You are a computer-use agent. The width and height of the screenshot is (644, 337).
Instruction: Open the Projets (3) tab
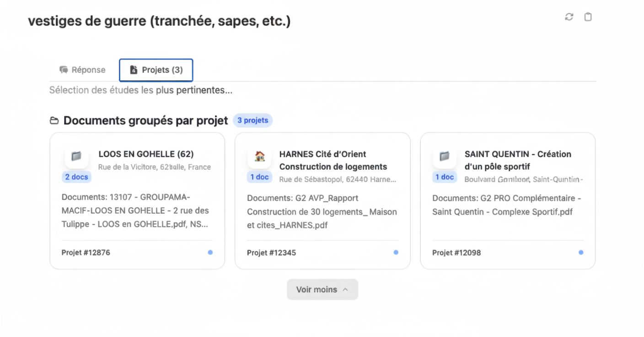(156, 70)
